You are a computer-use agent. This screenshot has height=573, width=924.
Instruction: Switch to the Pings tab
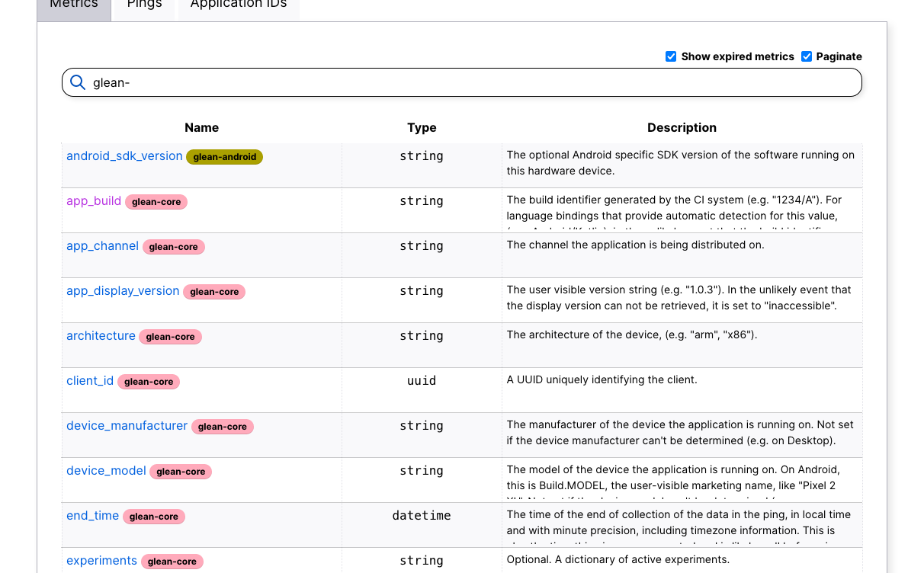[144, 5]
